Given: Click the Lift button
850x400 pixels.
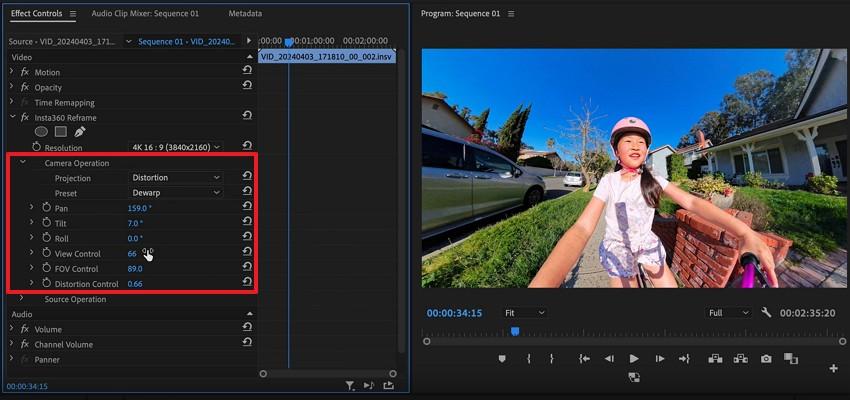Looking at the screenshot, I should point(715,359).
